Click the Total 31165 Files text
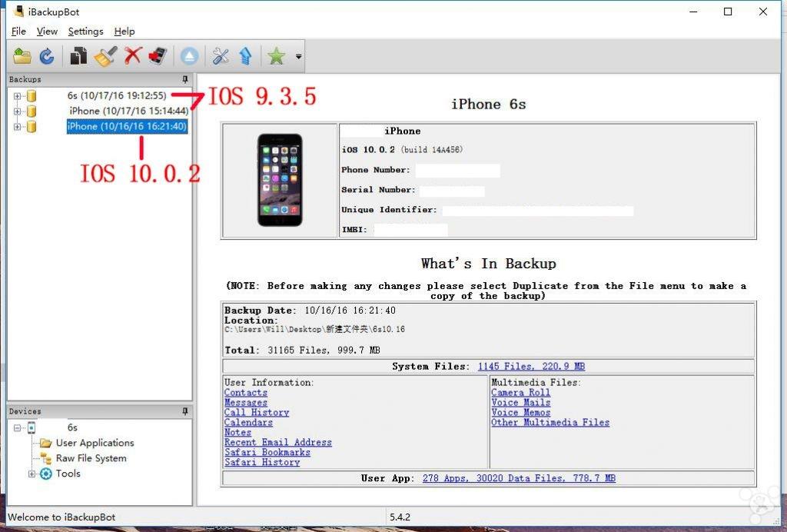 (301, 350)
